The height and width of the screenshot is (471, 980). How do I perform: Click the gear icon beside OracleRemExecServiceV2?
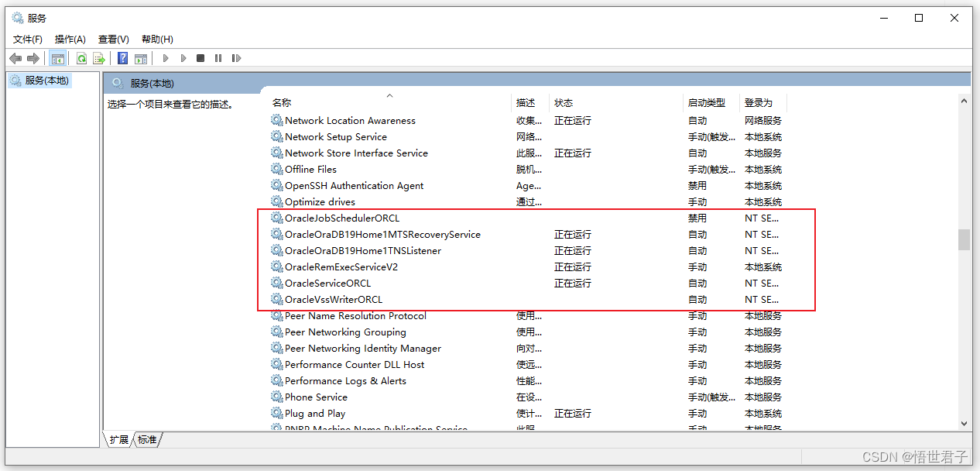click(x=277, y=266)
